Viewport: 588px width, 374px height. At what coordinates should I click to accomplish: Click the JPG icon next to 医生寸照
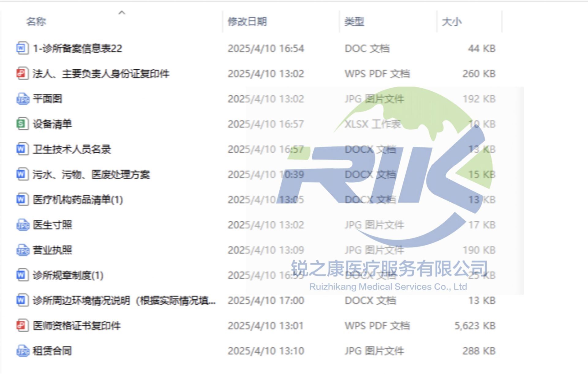(23, 225)
